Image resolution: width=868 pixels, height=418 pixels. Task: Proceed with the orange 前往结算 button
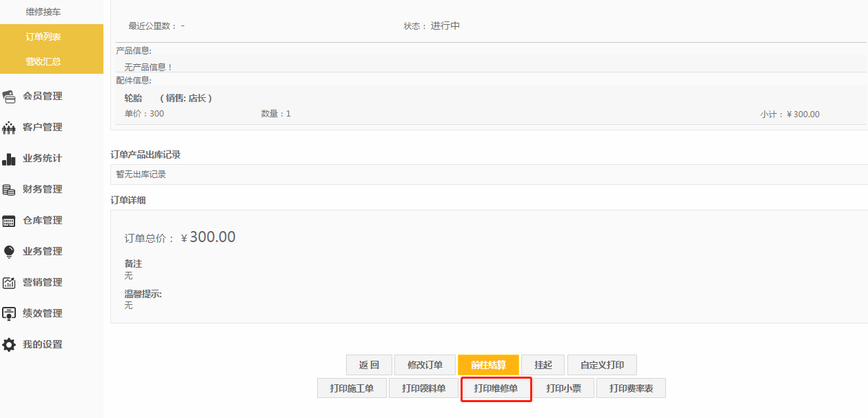tap(488, 365)
